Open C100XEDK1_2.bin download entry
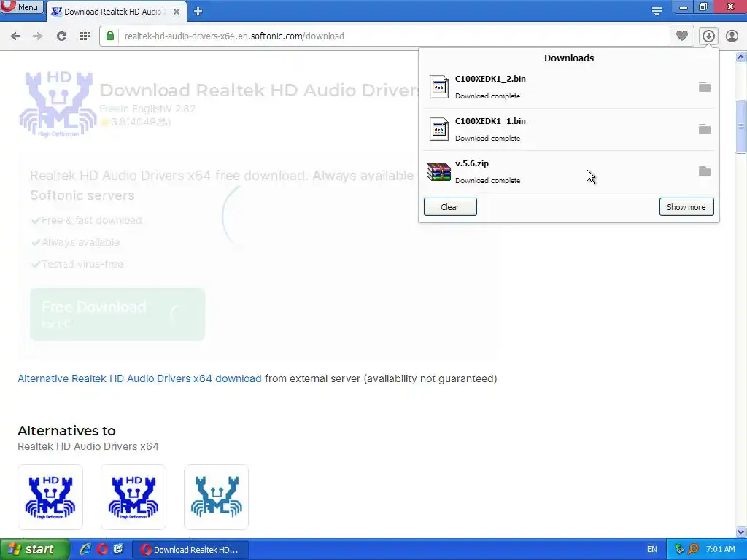The width and height of the screenshot is (747, 560). pyautogui.click(x=569, y=87)
